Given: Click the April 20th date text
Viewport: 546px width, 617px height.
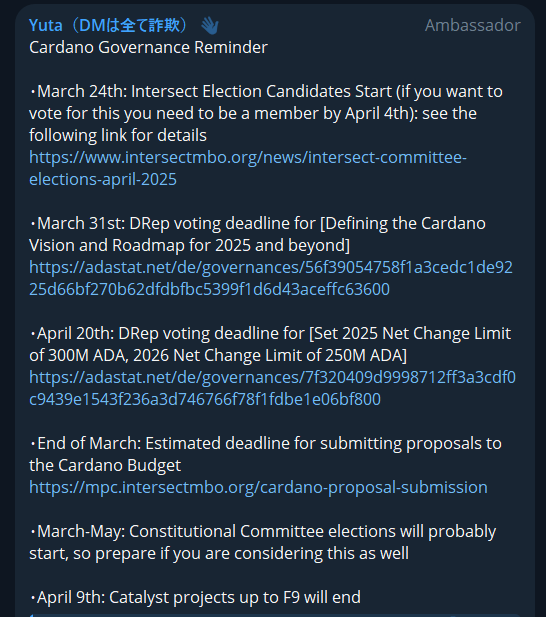Looking at the screenshot, I should coord(76,334).
